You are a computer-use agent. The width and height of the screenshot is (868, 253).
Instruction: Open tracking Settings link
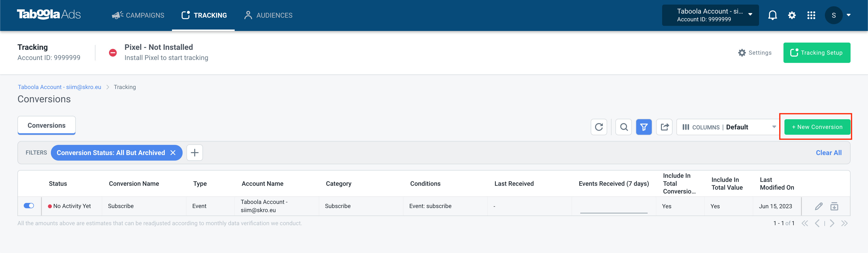pyautogui.click(x=754, y=52)
